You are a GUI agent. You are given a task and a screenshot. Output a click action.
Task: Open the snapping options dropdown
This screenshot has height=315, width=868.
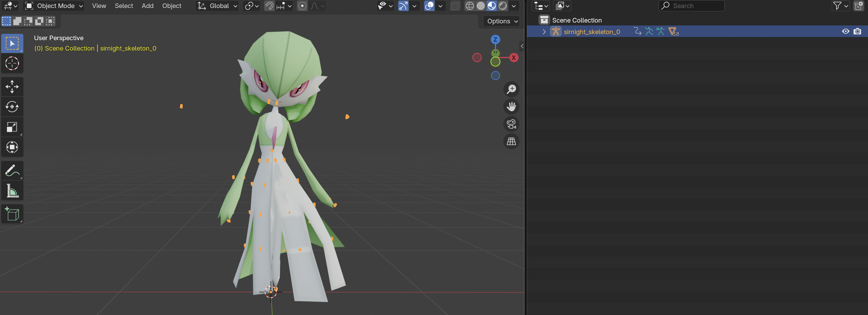(284, 6)
